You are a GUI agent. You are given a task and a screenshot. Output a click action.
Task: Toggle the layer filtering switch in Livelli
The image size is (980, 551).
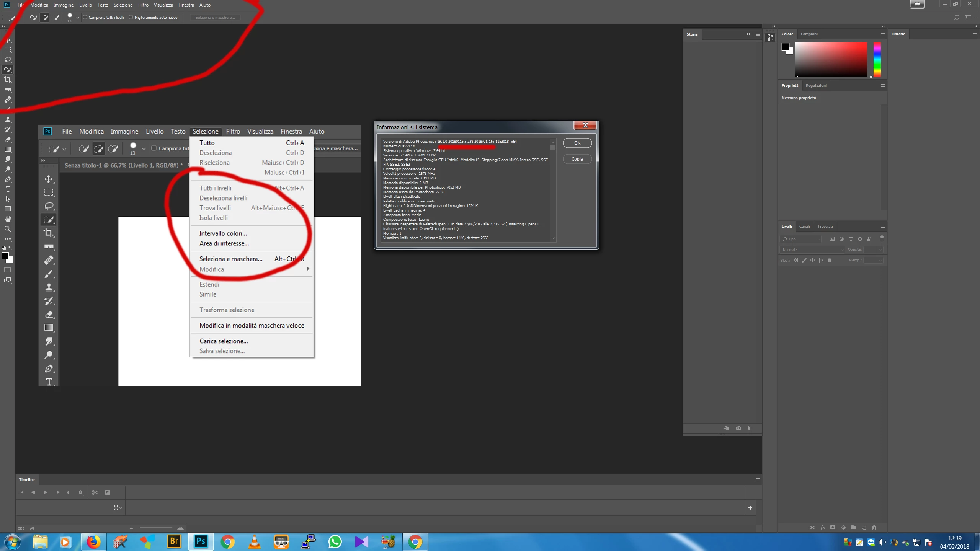click(x=882, y=238)
